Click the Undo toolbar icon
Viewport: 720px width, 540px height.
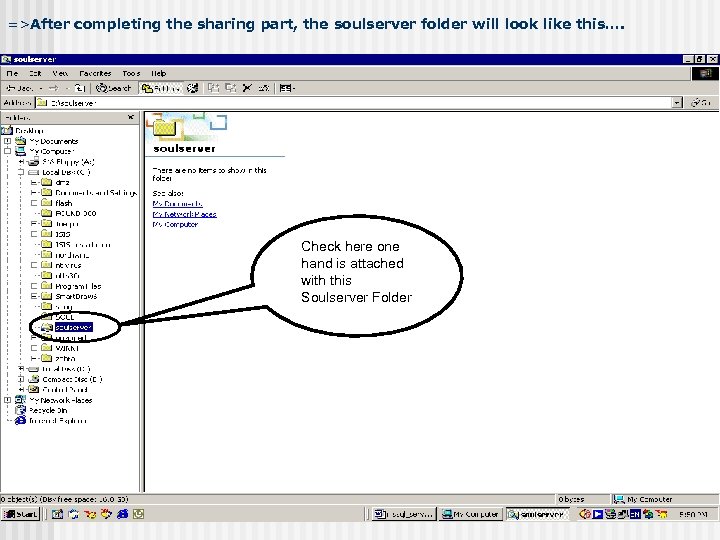[x=264, y=88]
